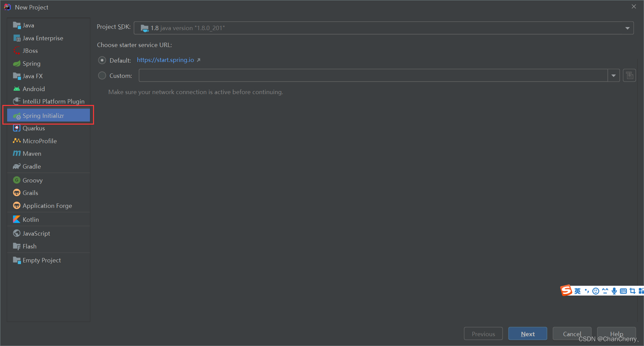Click into the Custom URL text field
Viewport: 644px width, 346px height.
(x=373, y=75)
